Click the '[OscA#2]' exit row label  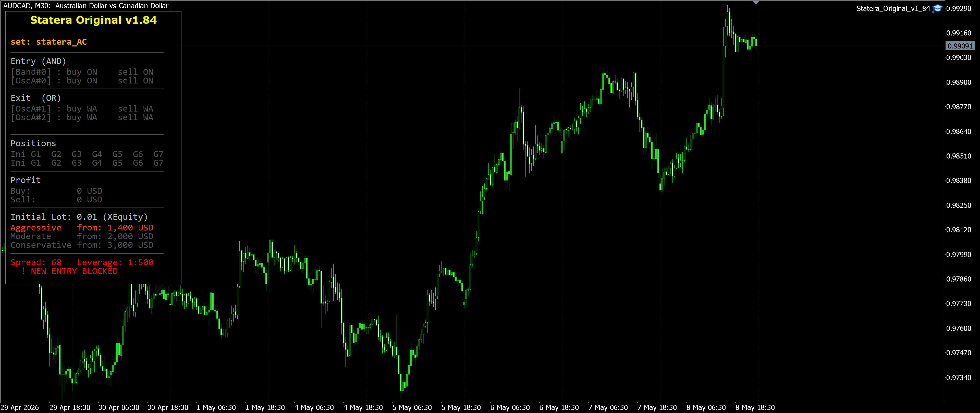[x=31, y=118]
